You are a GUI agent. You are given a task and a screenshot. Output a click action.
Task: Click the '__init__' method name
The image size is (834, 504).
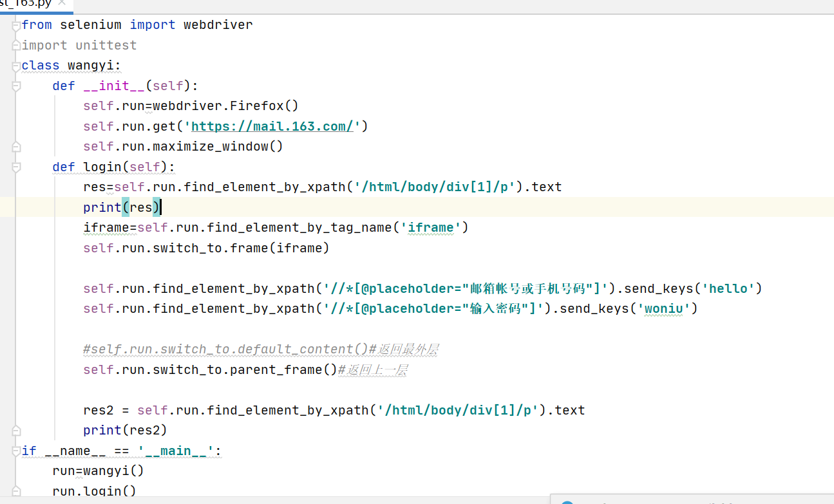point(114,86)
